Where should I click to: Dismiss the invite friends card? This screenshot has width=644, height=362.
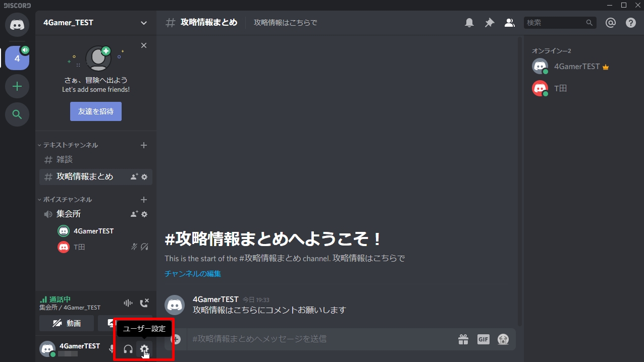coord(144,45)
